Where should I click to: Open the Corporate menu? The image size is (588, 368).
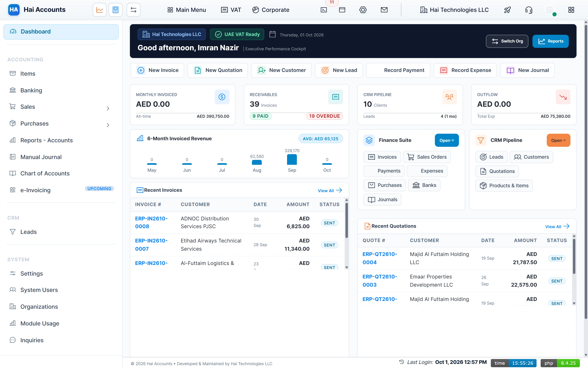(x=271, y=10)
